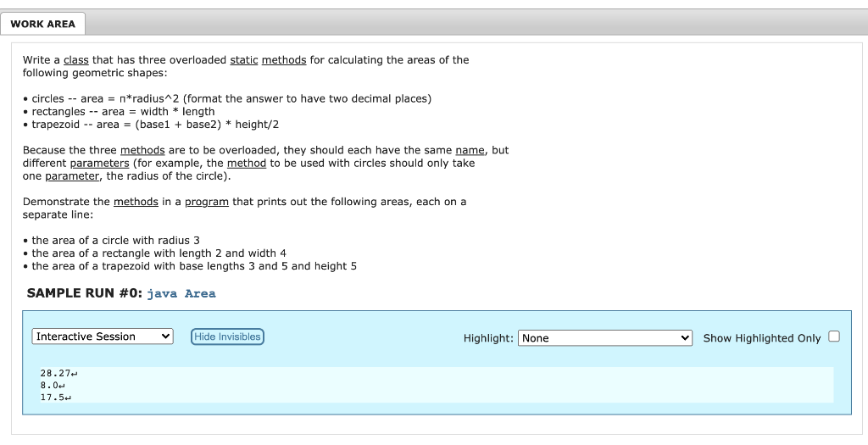The width and height of the screenshot is (868, 445).
Task: Click the underlined 'parameters' link
Action: point(100,164)
